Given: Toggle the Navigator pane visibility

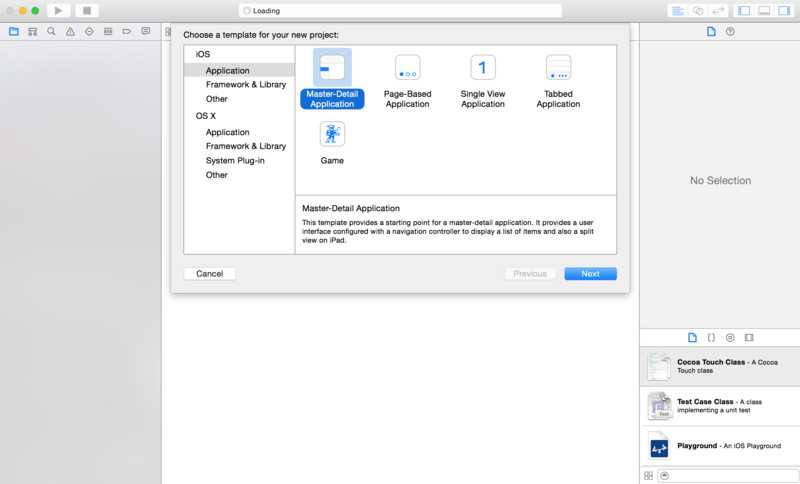Looking at the screenshot, I should pos(744,11).
